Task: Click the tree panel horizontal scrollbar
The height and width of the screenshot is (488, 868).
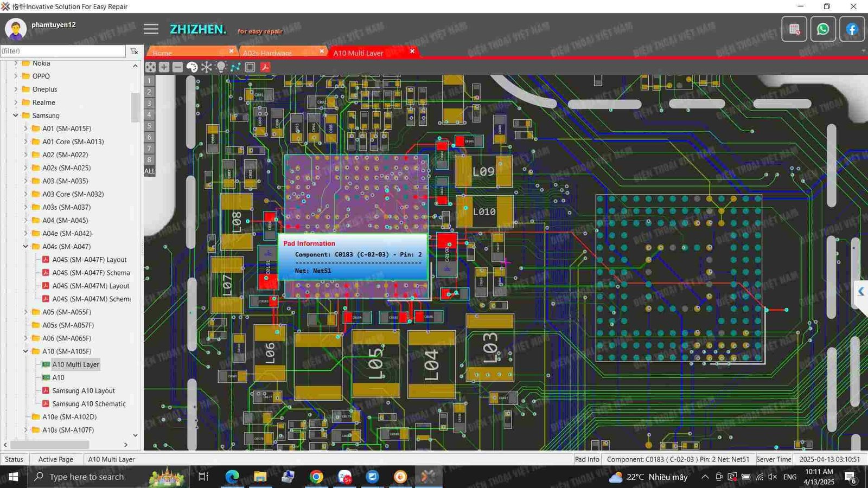Action: click(49, 445)
